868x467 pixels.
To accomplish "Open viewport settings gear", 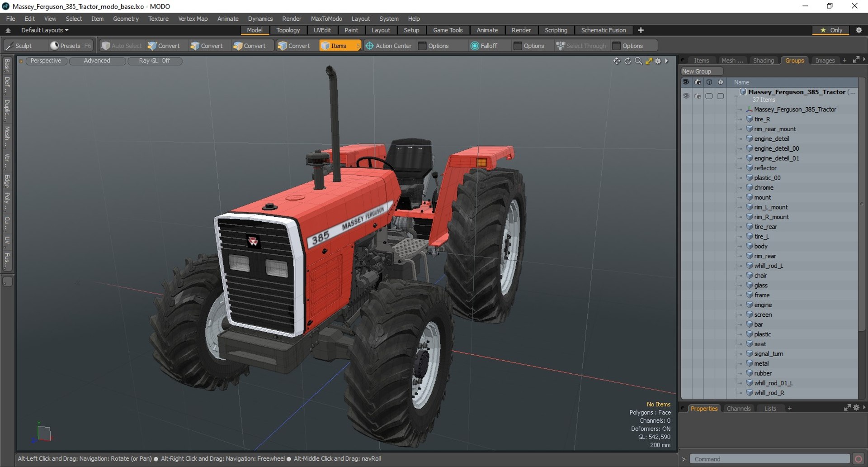I will pyautogui.click(x=658, y=61).
